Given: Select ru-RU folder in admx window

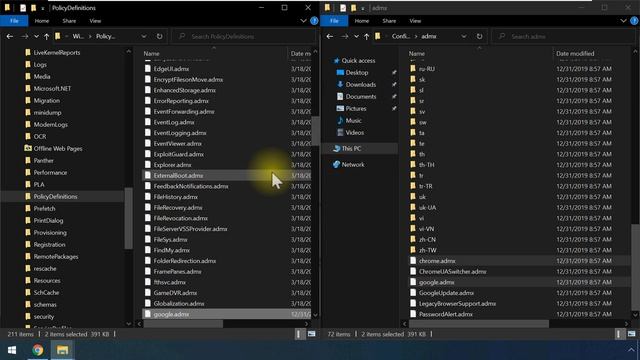Looking at the screenshot, I should point(427,69).
